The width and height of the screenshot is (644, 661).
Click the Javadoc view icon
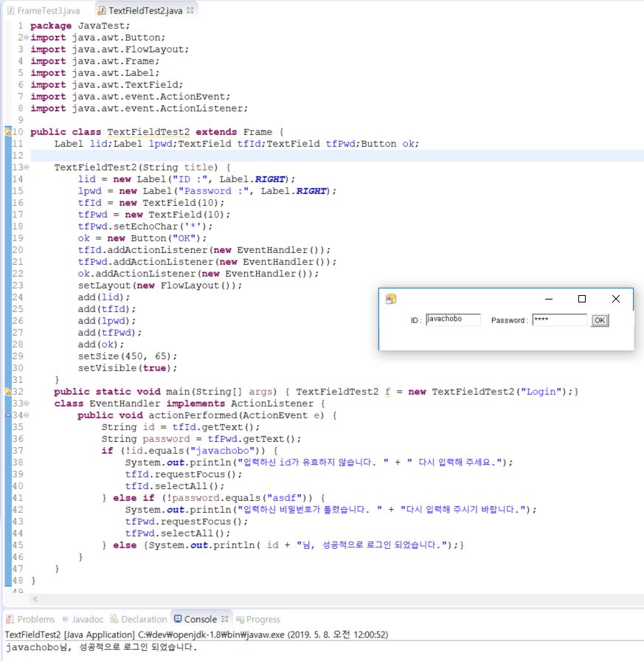point(66,619)
